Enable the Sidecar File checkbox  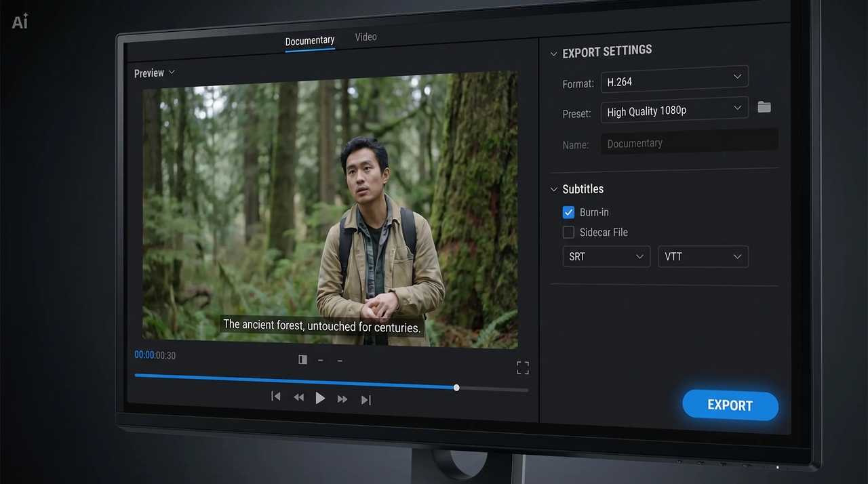(568, 233)
